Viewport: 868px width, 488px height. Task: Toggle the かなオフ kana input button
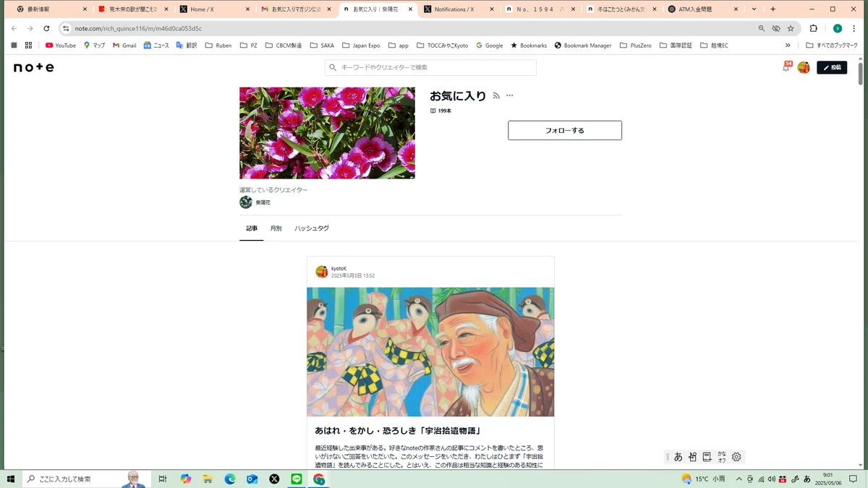point(721,457)
